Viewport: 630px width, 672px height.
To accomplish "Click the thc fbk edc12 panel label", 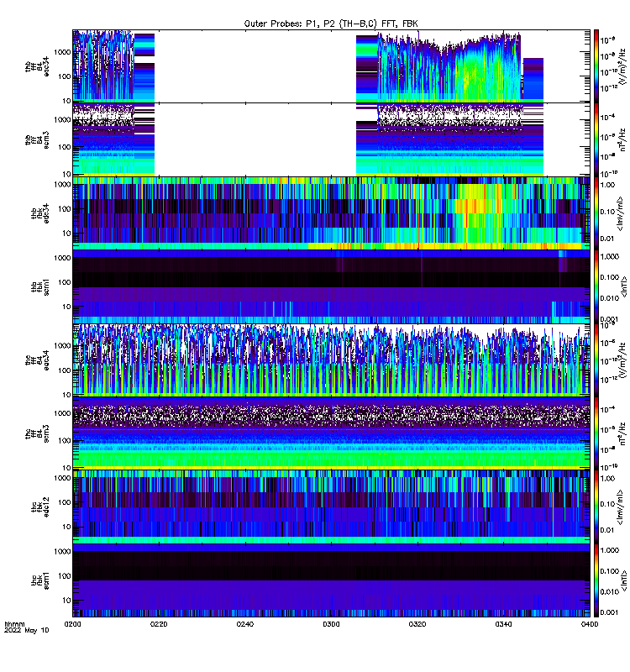I will pyautogui.click(x=39, y=507).
